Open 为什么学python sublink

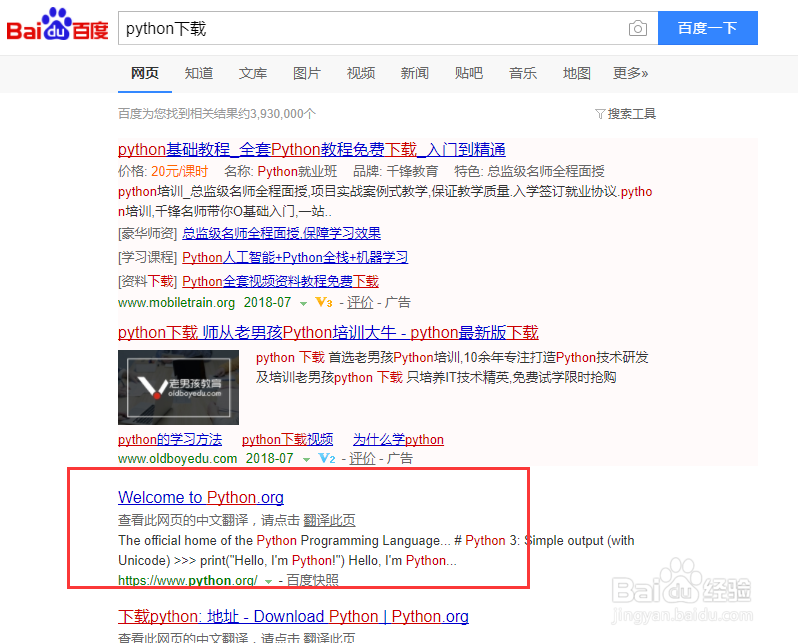[398, 439]
